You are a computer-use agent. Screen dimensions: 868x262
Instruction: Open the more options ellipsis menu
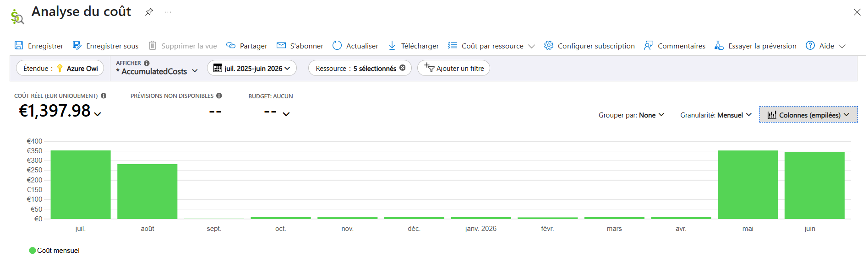click(x=168, y=12)
